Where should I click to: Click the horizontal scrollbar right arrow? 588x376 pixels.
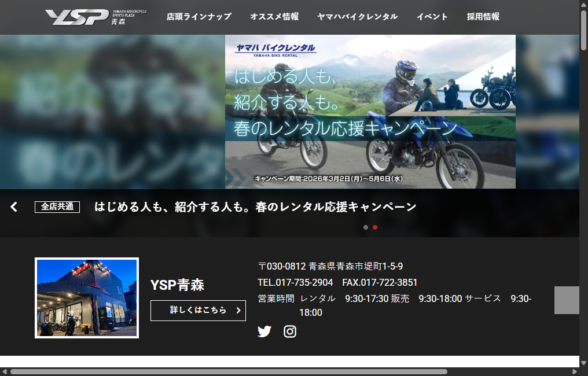click(575, 372)
